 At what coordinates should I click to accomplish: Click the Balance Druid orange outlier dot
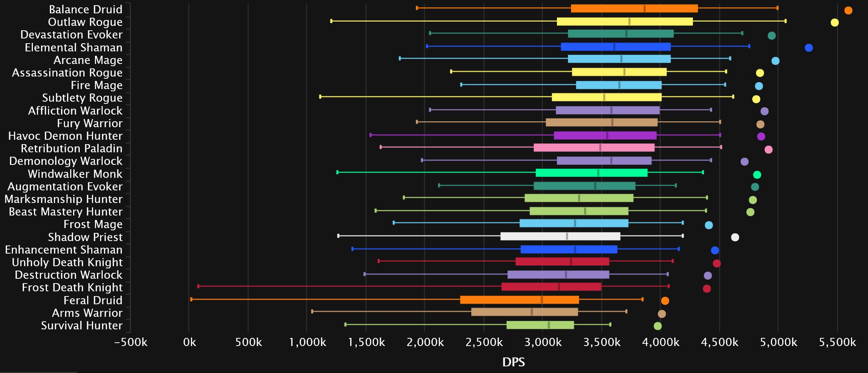[x=848, y=10]
